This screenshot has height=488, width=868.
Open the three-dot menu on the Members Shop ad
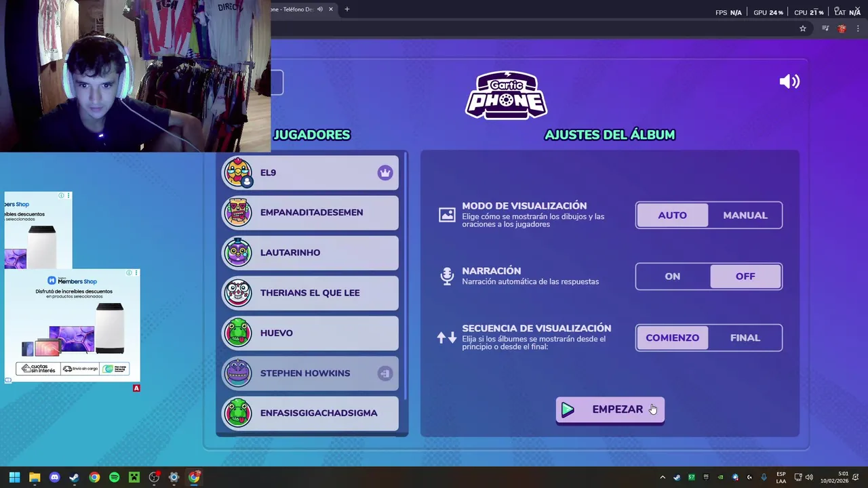[x=136, y=273]
